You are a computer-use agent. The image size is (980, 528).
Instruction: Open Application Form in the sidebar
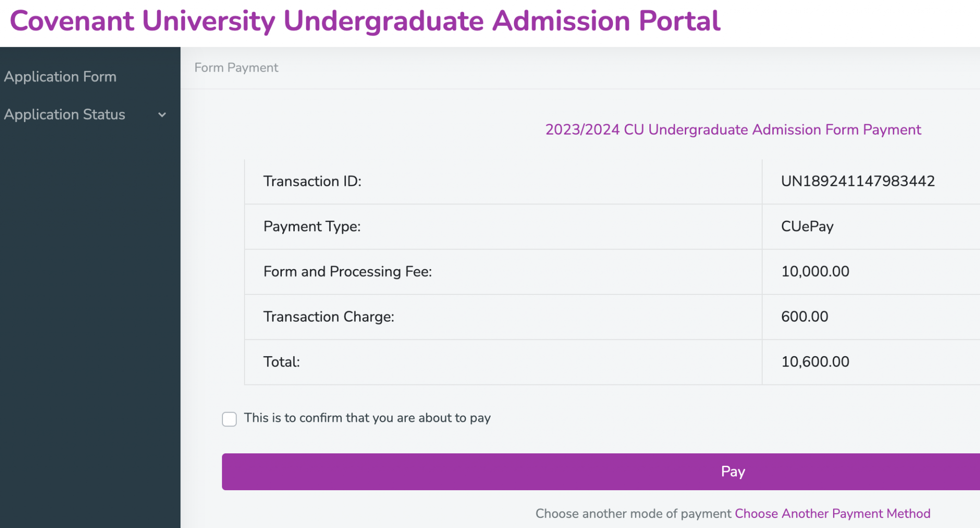[60, 77]
